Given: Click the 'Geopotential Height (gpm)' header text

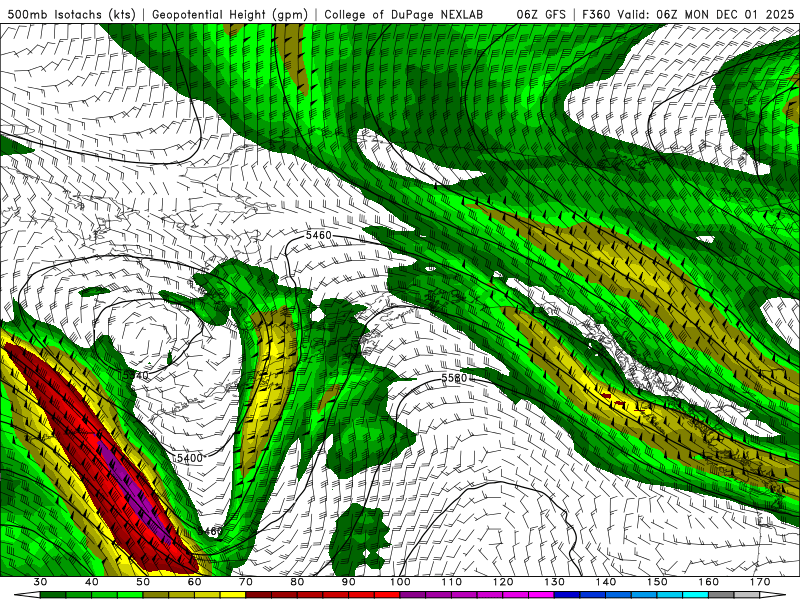Looking at the screenshot, I should point(230,14).
